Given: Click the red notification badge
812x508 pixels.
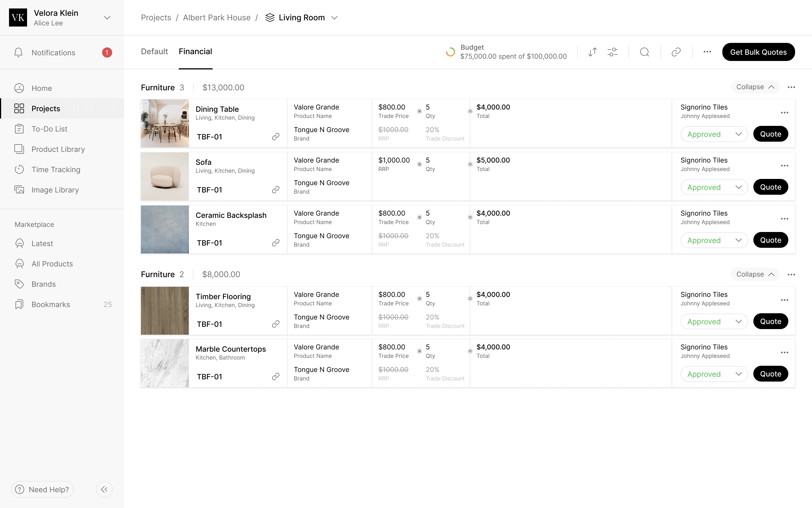Looking at the screenshot, I should point(107,52).
